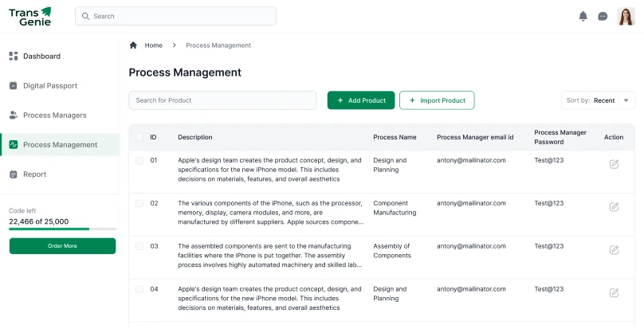Check the box for row 03
The image size is (644, 329).
(x=139, y=246)
